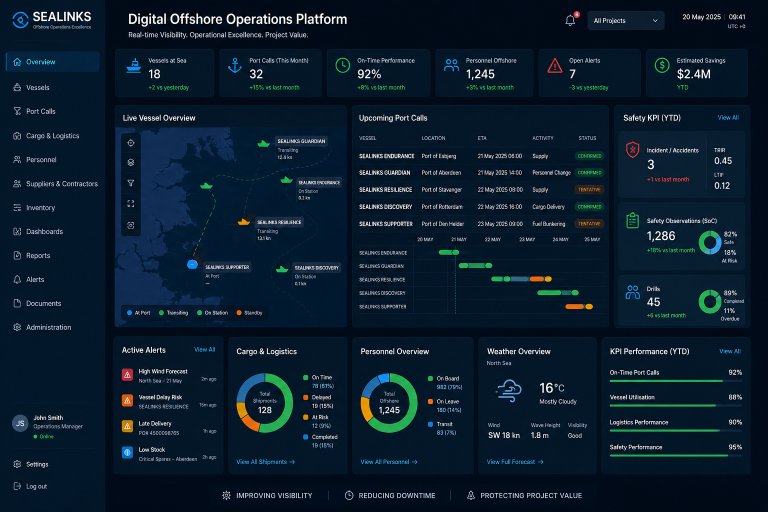
Task: Click the Port Calls anchor icon
Action: point(235,65)
